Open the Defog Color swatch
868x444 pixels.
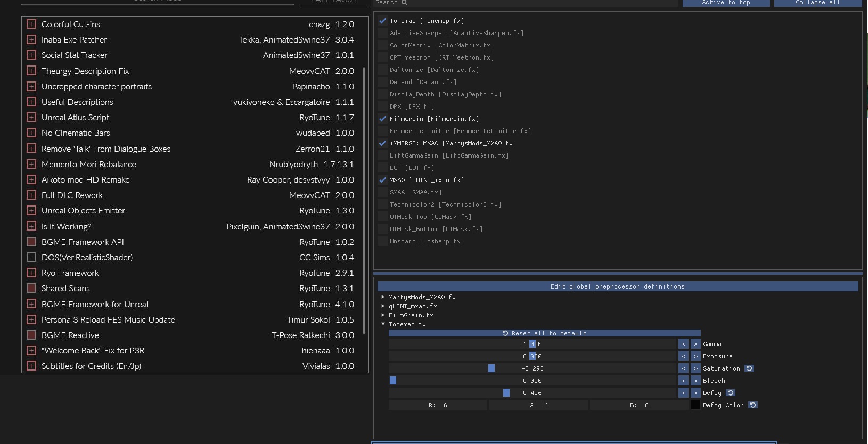[695, 405]
